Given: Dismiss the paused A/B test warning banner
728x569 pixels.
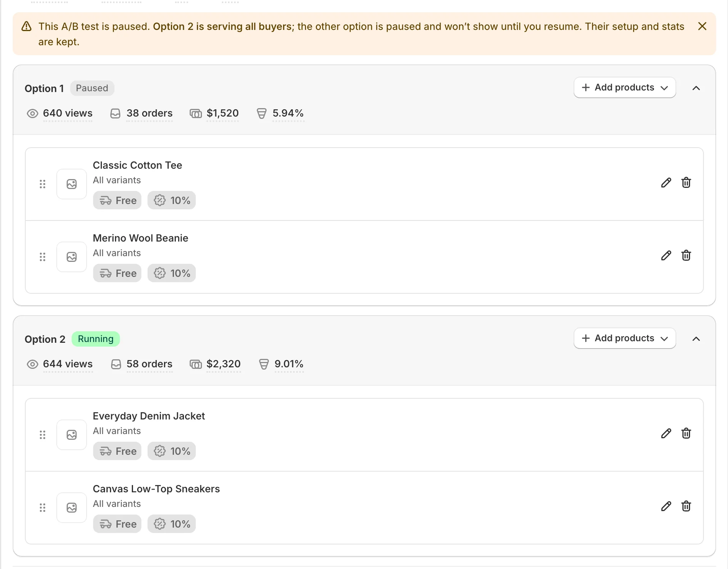Looking at the screenshot, I should click(x=702, y=26).
